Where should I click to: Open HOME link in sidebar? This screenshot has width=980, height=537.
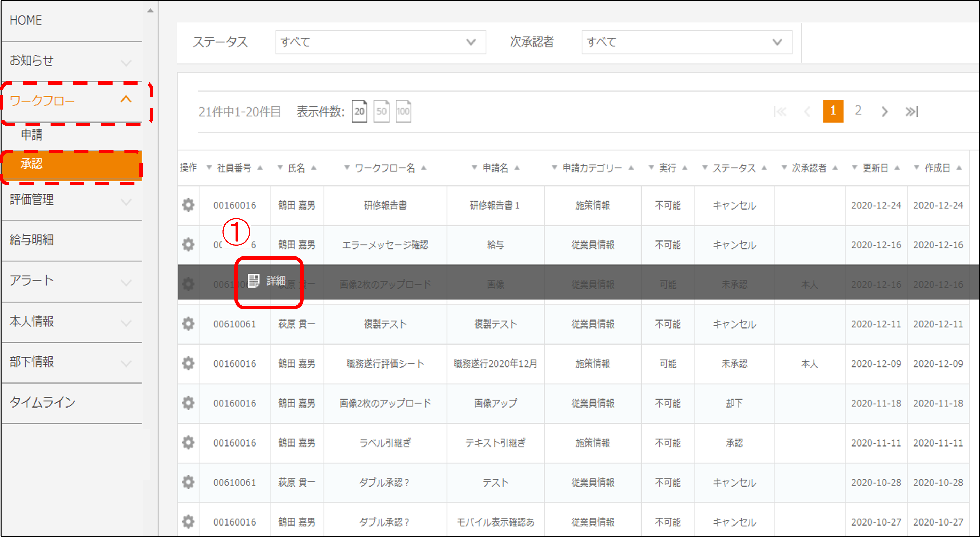coord(26,20)
